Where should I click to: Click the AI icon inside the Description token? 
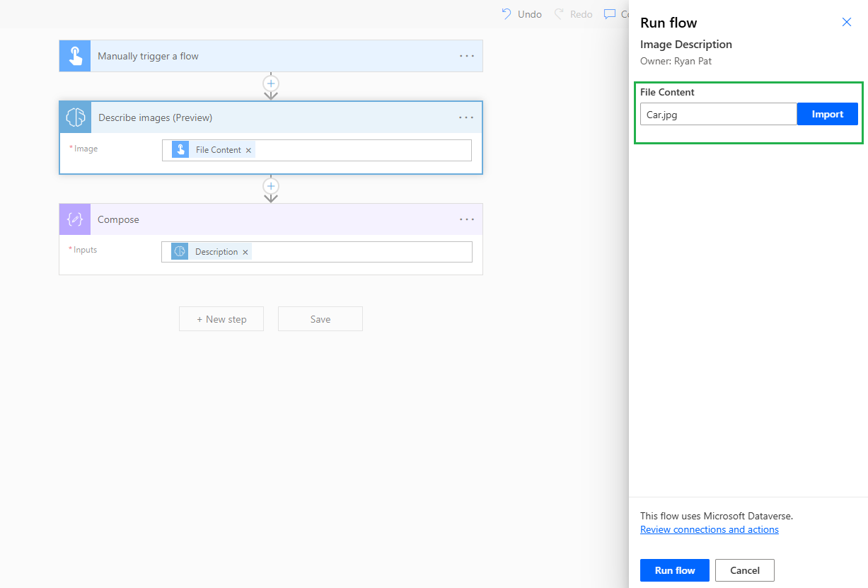click(x=179, y=251)
